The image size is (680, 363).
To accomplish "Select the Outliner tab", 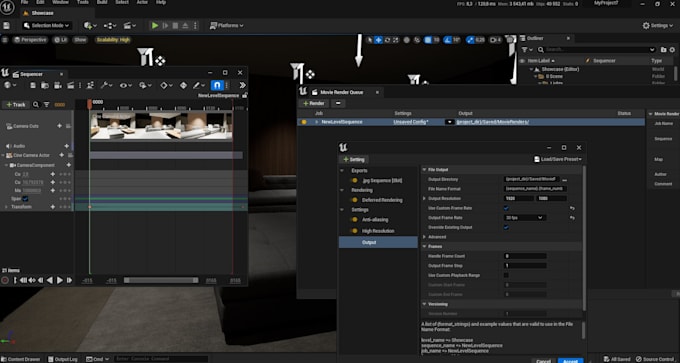I will 535,38.
